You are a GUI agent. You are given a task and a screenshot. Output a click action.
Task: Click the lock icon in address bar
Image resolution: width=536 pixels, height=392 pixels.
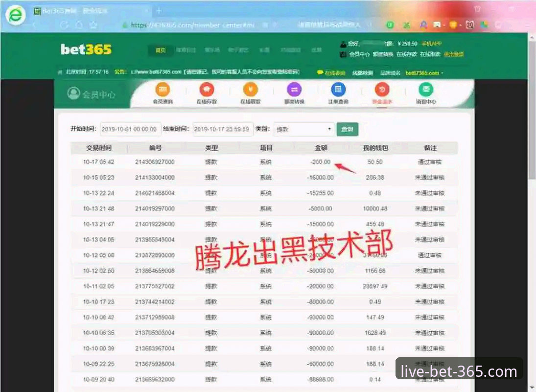click(x=125, y=25)
